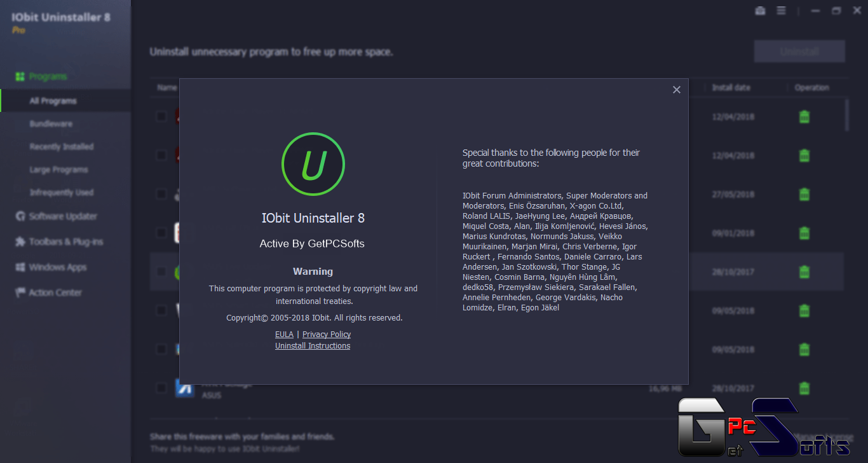Image resolution: width=868 pixels, height=463 pixels.
Task: Click trash icon in the ASUS program row
Action: coord(804,388)
